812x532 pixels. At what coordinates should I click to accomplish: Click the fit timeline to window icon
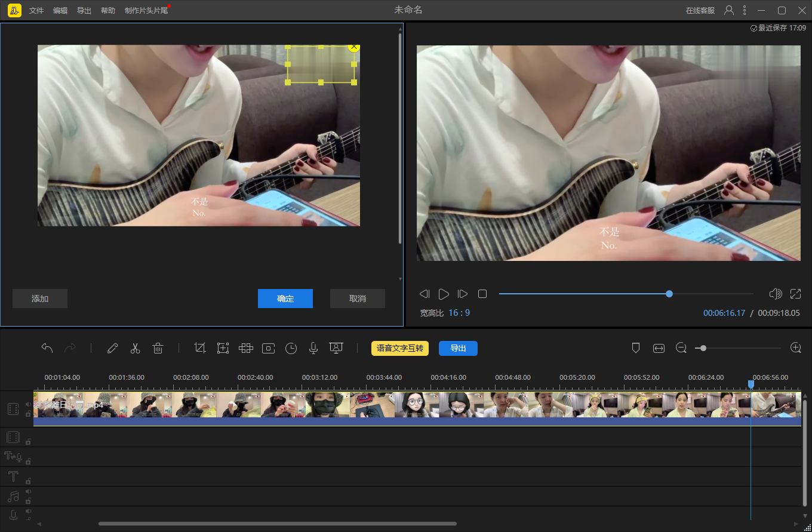[659, 348]
